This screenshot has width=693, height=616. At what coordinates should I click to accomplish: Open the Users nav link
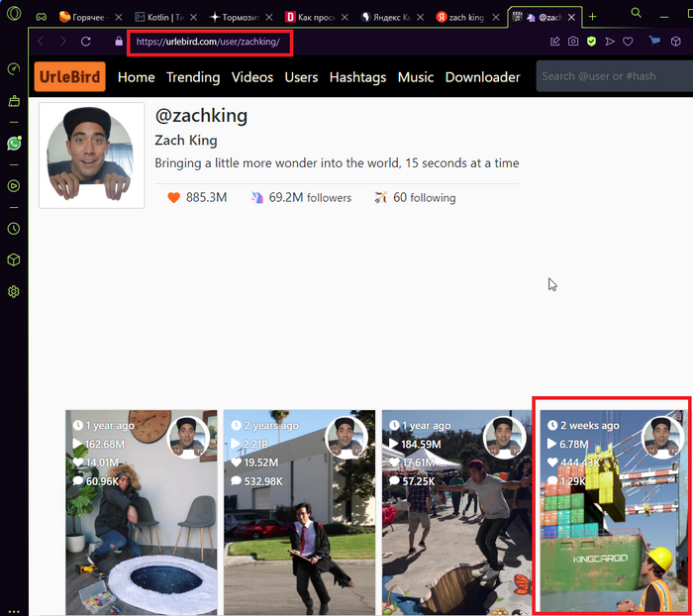(301, 77)
